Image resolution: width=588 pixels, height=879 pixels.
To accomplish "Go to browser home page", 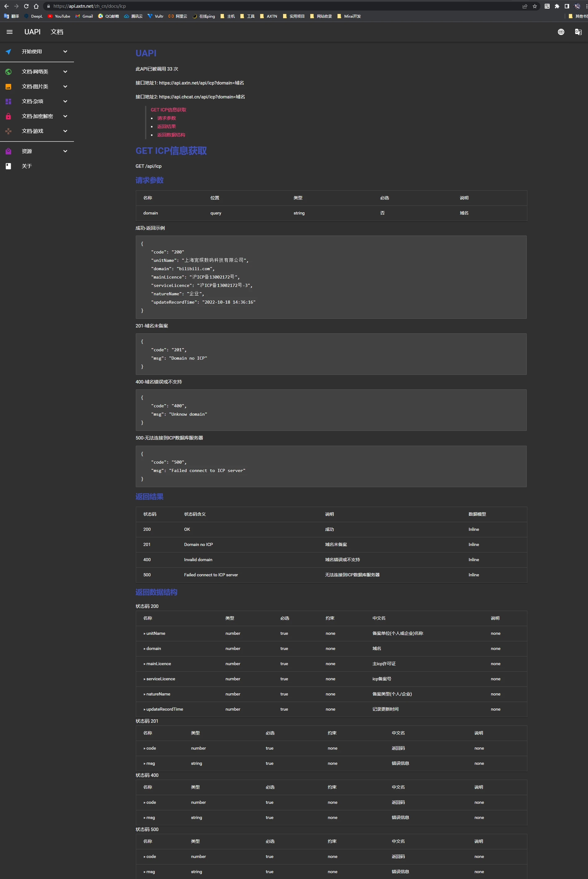I will tap(36, 6).
